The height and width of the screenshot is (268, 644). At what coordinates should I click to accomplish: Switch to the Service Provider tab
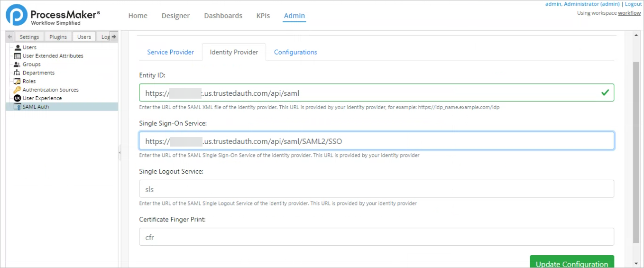pyautogui.click(x=170, y=52)
